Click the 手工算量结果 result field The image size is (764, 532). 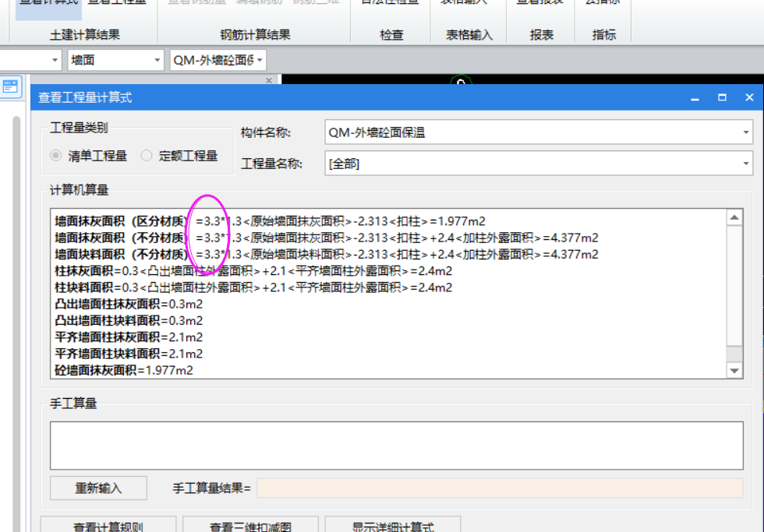tap(500, 488)
